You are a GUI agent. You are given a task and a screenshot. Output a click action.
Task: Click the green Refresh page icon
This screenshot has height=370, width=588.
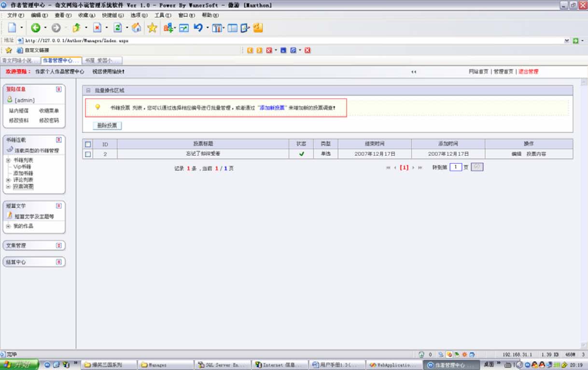pyautogui.click(x=117, y=28)
